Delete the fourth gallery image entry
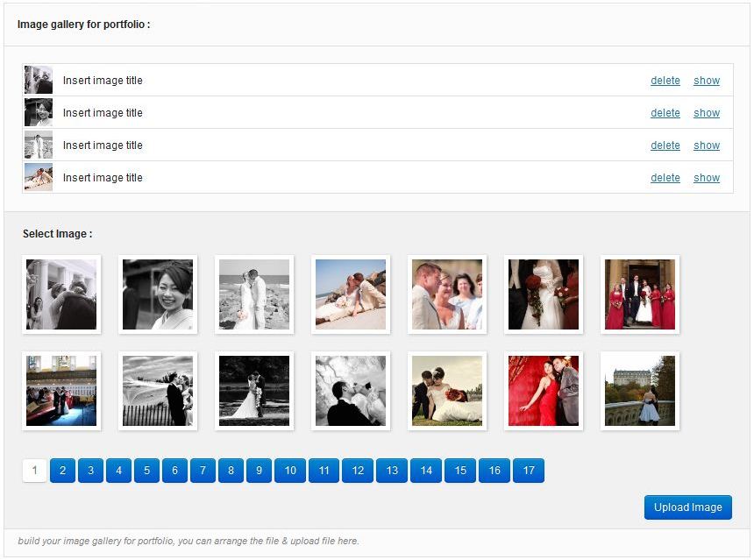This screenshot has height=560, width=754. point(665,177)
